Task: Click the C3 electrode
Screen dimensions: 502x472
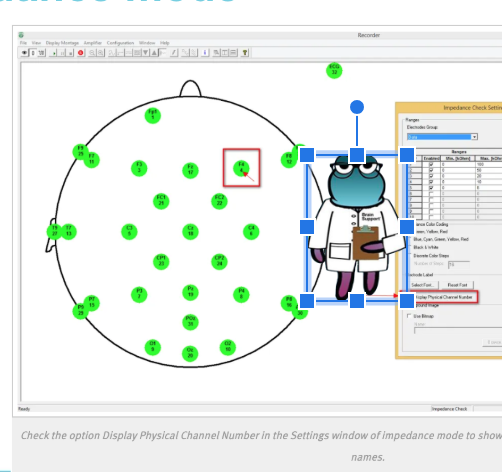Action: 129,231
